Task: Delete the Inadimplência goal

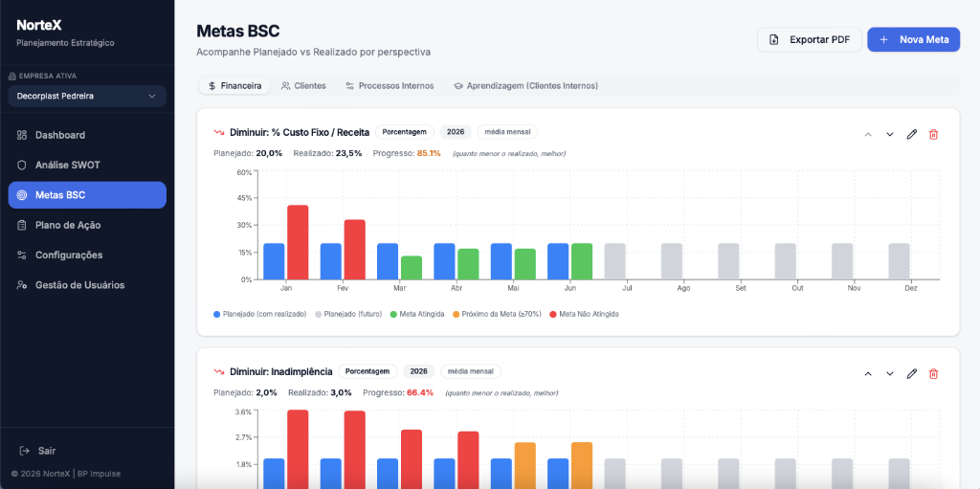Action: point(934,374)
